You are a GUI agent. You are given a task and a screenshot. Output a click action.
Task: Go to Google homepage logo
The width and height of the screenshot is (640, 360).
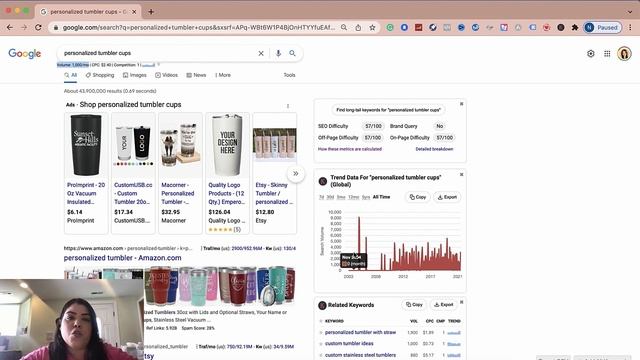(x=24, y=53)
